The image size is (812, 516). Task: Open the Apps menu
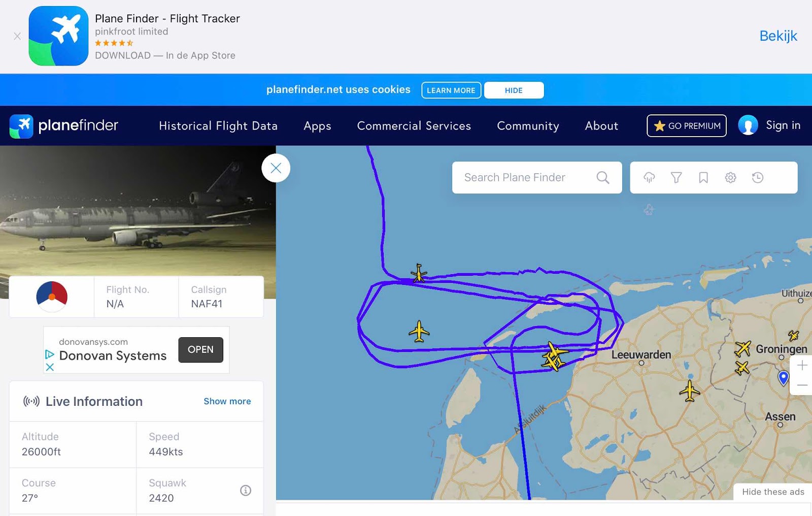click(x=317, y=126)
